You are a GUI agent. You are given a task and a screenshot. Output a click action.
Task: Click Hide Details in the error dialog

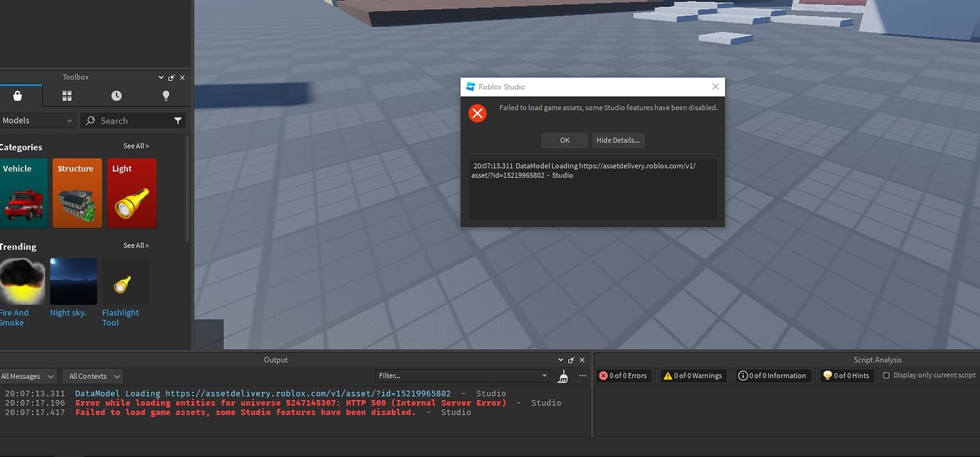tap(617, 140)
